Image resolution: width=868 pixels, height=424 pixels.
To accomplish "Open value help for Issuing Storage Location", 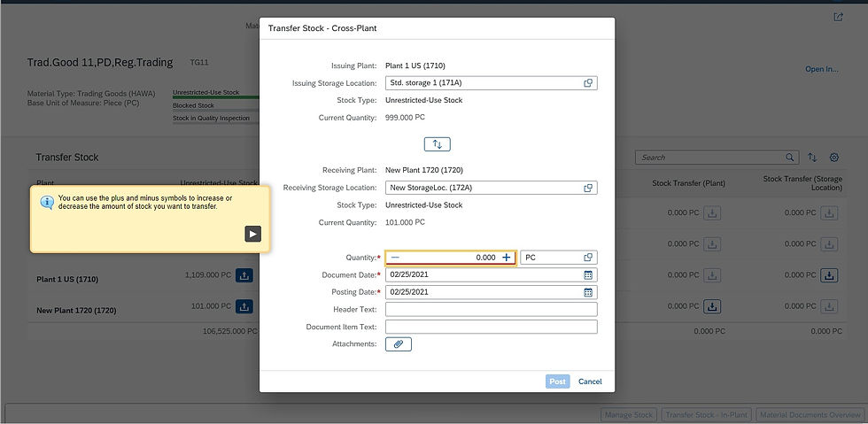I will point(588,83).
